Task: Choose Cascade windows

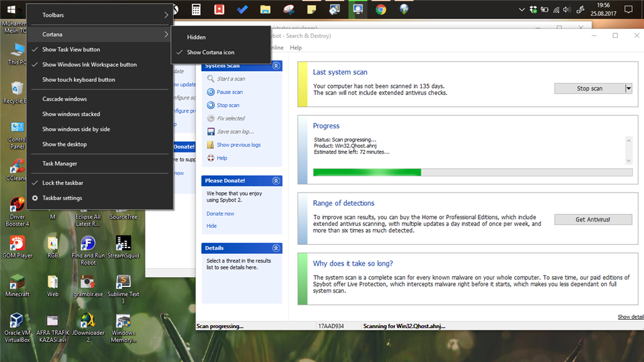Action: tap(100, 99)
